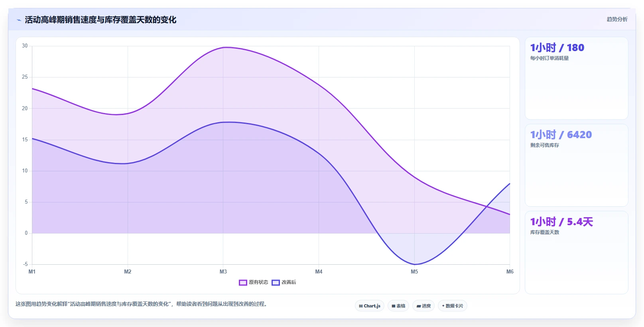Open the 库存覆盖天数 card
The width and height of the screenshot is (644, 327).
click(577, 252)
